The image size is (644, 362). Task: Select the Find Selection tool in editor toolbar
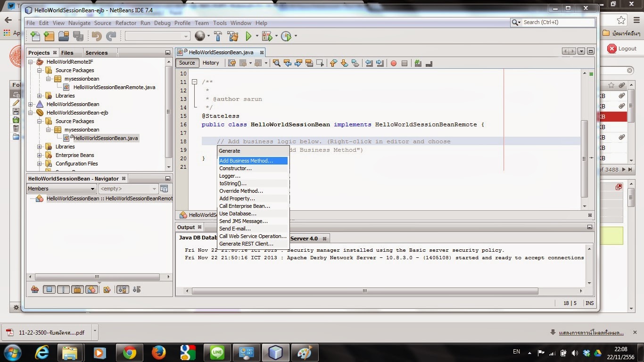[276, 63]
